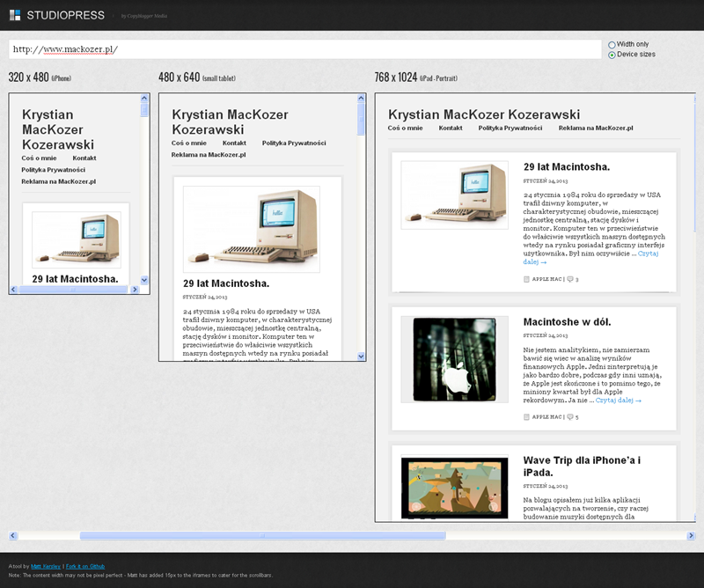This screenshot has width=704, height=588.
Task: Click right scroll arrow in iPhone preview
Action: (x=135, y=290)
